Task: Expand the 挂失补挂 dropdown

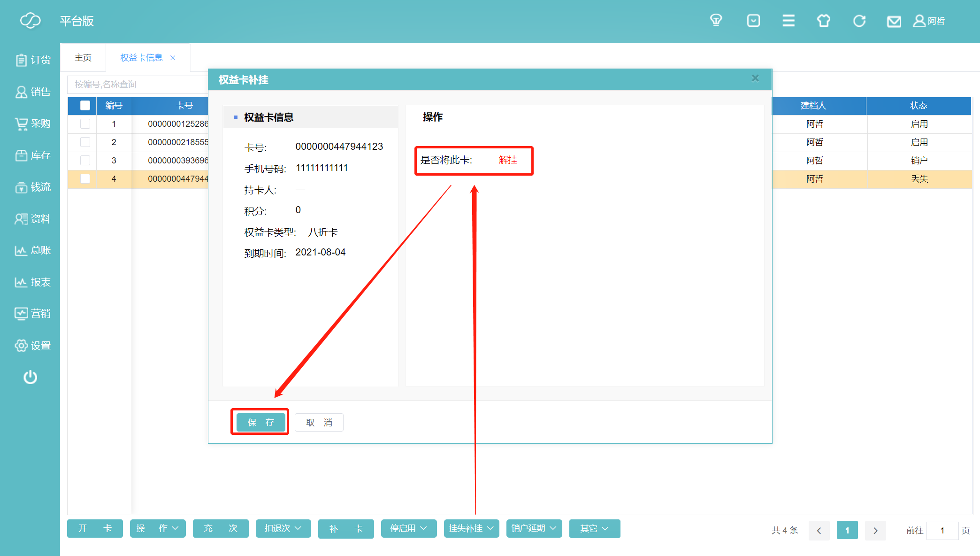Action: tap(471, 529)
